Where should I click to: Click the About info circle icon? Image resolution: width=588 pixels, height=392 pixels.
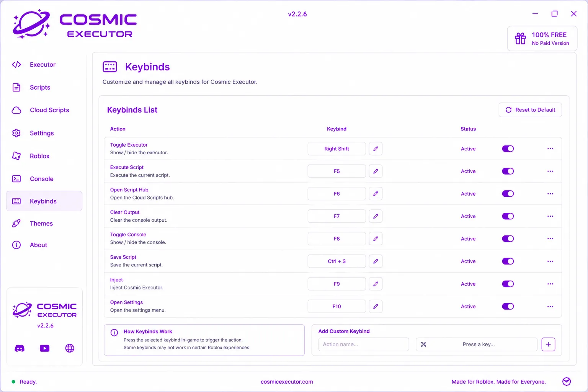16,245
